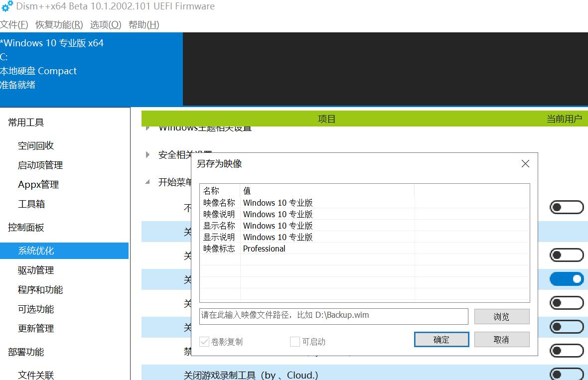Open the 帮助(H) menu
This screenshot has height=380, width=588.
click(x=143, y=24)
